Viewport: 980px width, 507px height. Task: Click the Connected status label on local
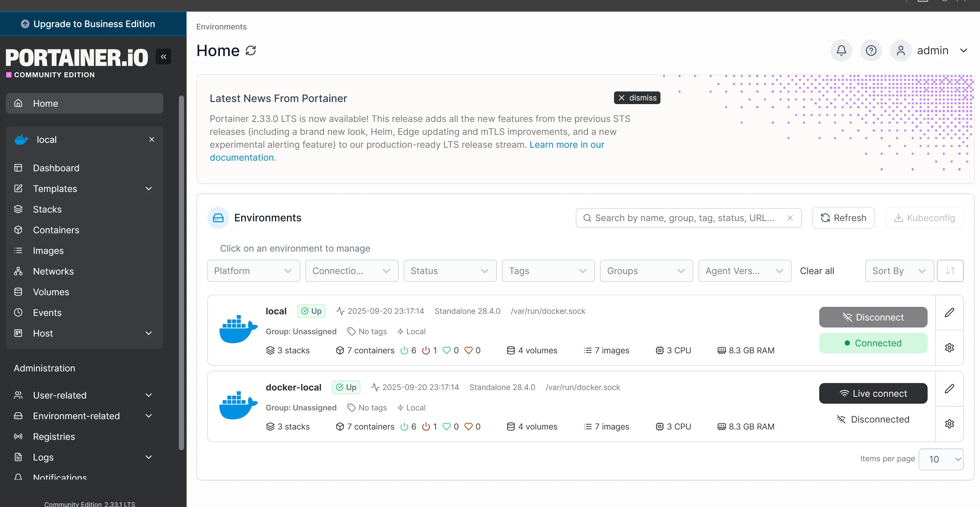873,343
